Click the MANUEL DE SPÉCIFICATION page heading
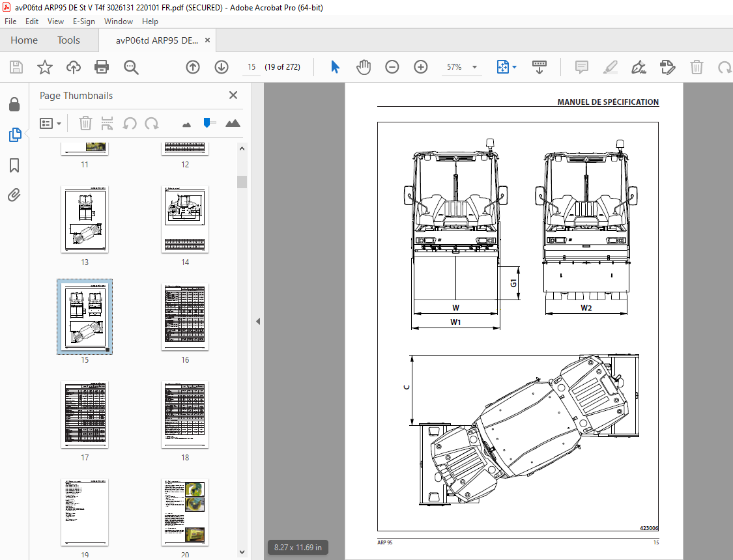Image resolution: width=733 pixels, height=560 pixels. tap(608, 102)
